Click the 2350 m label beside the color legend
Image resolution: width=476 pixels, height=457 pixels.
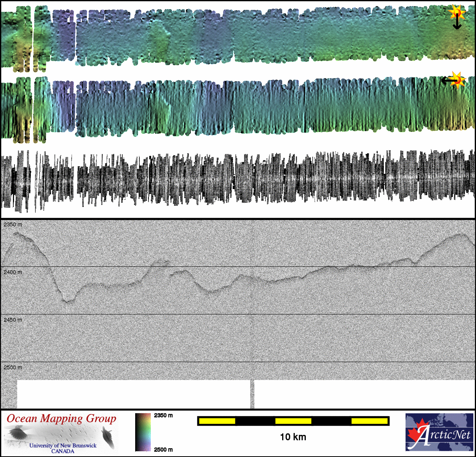[x=163, y=415]
